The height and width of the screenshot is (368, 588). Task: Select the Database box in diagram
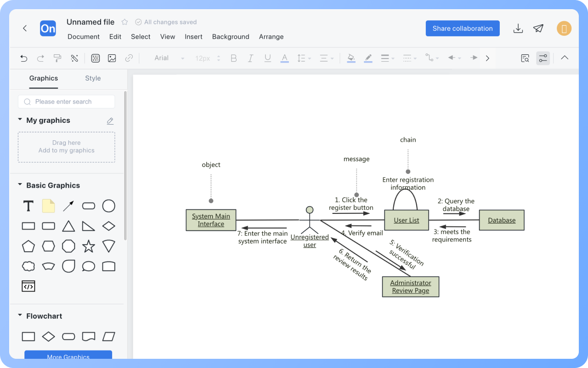point(502,220)
